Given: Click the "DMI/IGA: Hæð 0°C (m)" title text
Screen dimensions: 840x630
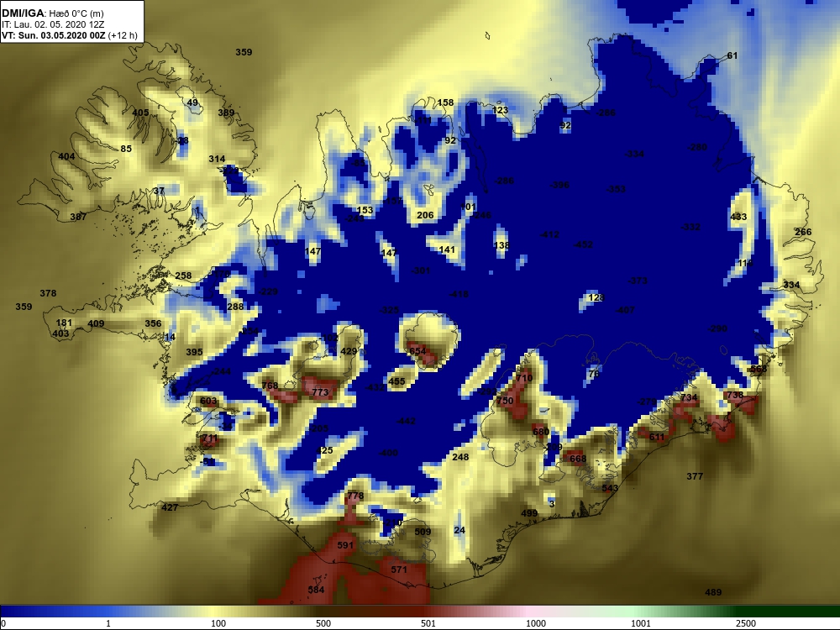Looking at the screenshot, I should click(52, 13).
